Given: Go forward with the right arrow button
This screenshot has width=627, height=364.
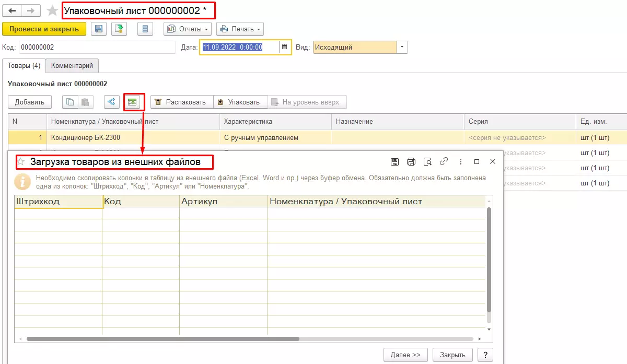Looking at the screenshot, I should click(x=31, y=10).
